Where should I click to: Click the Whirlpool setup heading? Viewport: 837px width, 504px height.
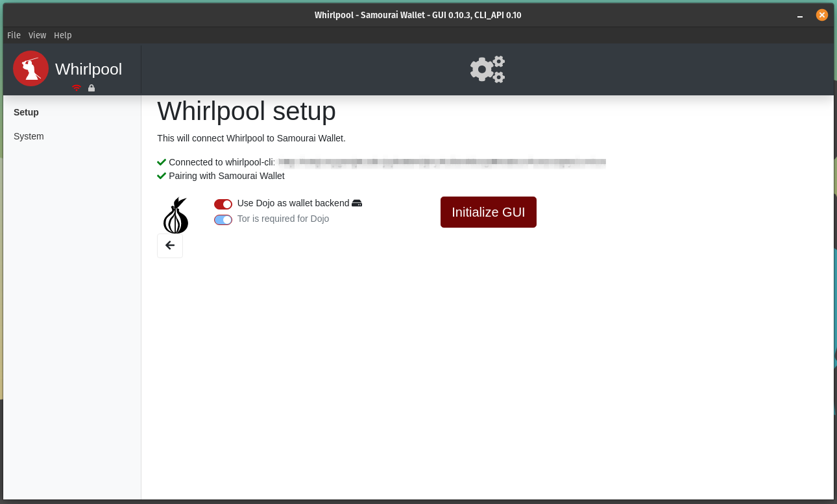coord(247,111)
